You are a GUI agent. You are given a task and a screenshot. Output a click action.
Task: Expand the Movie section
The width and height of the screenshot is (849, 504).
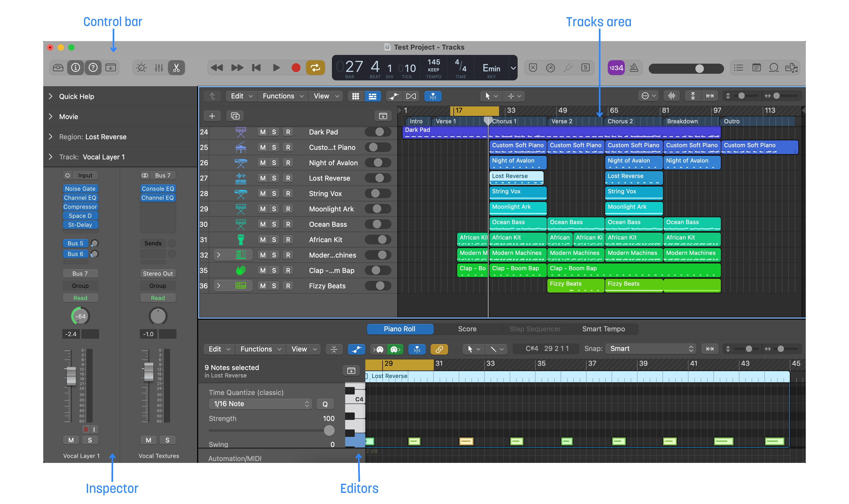[x=51, y=116]
